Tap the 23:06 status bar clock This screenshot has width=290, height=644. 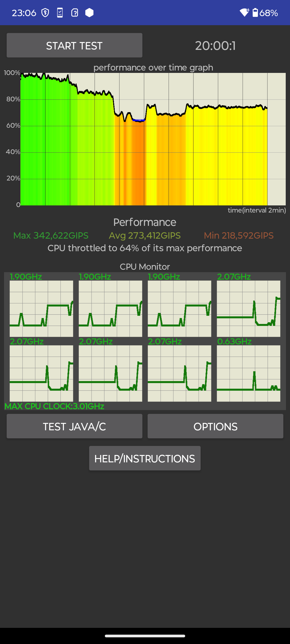(24, 13)
